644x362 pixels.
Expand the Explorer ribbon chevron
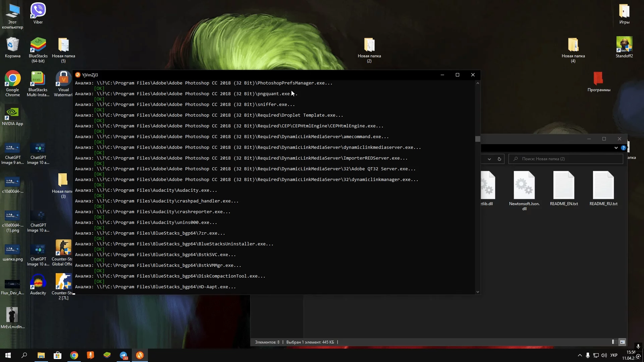tap(616, 148)
